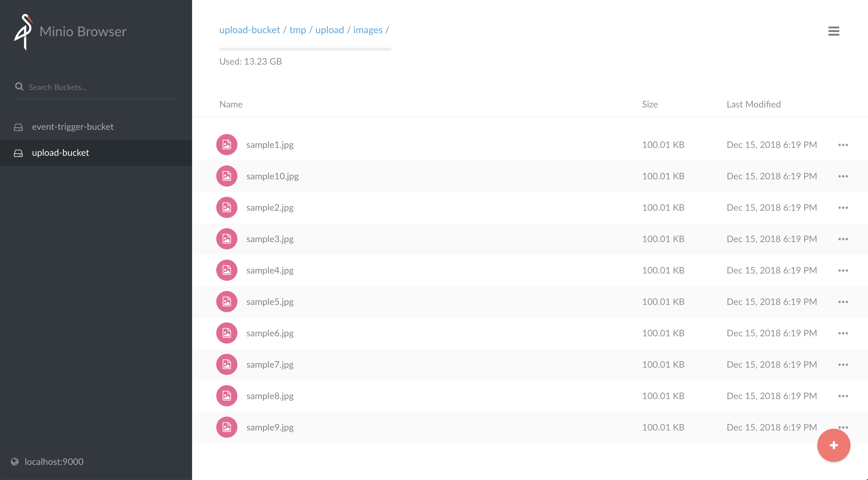Select the image icon for sample5.jpg
This screenshot has height=480, width=868.
227,302
